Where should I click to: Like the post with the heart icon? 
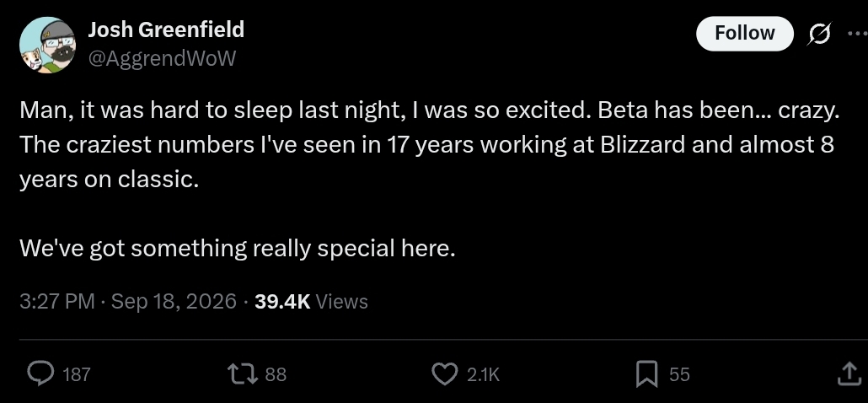[x=444, y=373]
